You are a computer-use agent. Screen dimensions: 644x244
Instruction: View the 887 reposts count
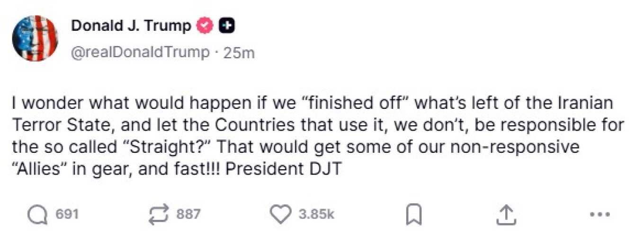188,215
